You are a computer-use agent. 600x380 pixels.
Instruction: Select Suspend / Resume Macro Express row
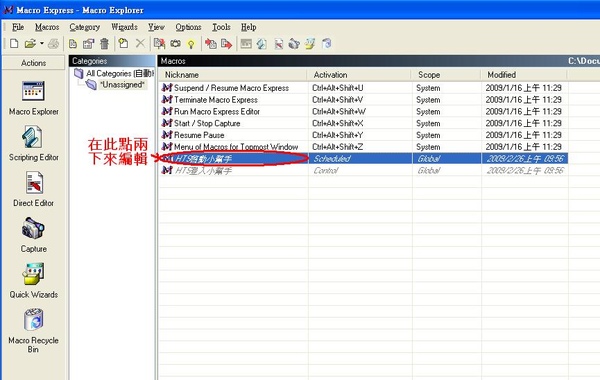364,88
